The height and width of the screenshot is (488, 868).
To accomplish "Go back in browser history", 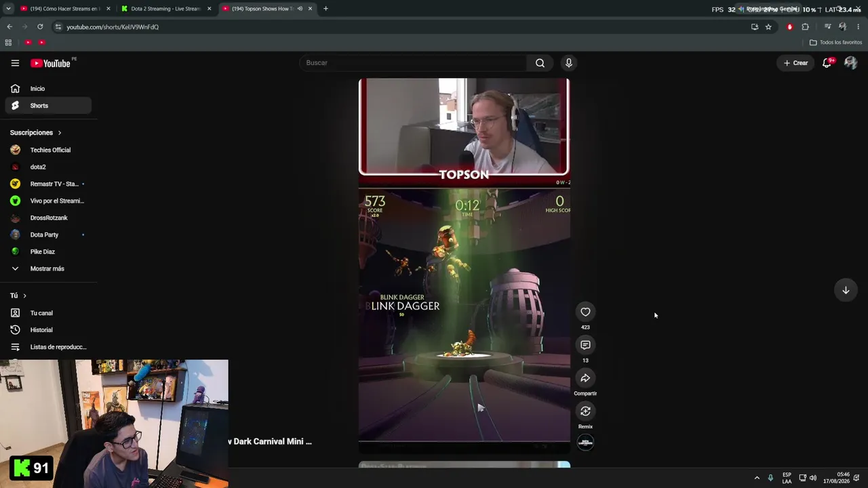I will [9, 27].
